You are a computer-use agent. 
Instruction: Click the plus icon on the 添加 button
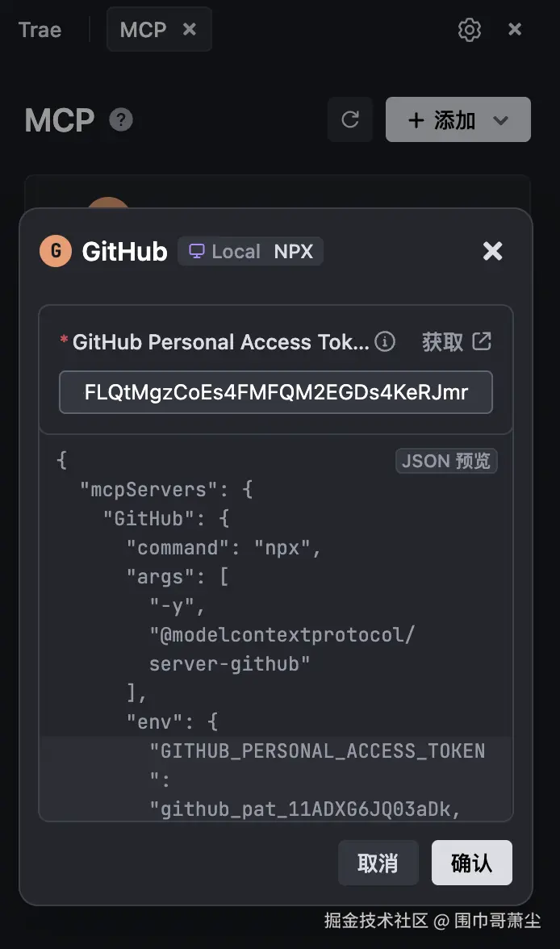click(416, 120)
